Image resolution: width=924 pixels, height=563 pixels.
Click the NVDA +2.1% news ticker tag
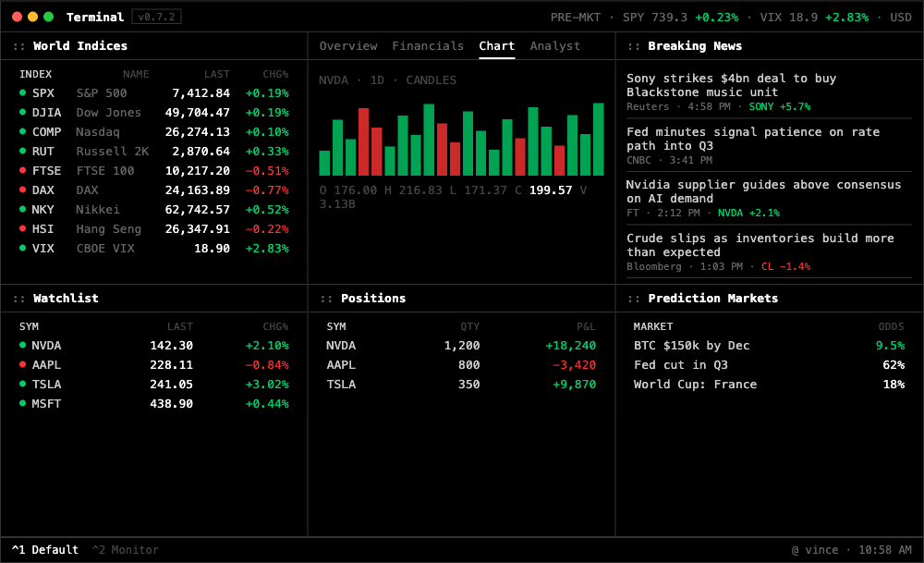748,213
